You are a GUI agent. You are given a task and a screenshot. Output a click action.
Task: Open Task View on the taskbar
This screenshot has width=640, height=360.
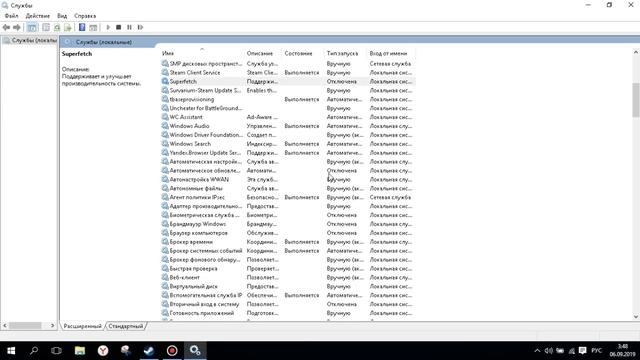[56, 351]
